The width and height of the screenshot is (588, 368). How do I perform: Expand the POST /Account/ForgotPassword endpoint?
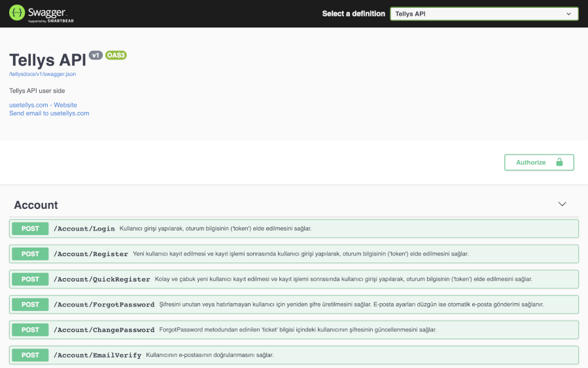pyautogui.click(x=104, y=304)
